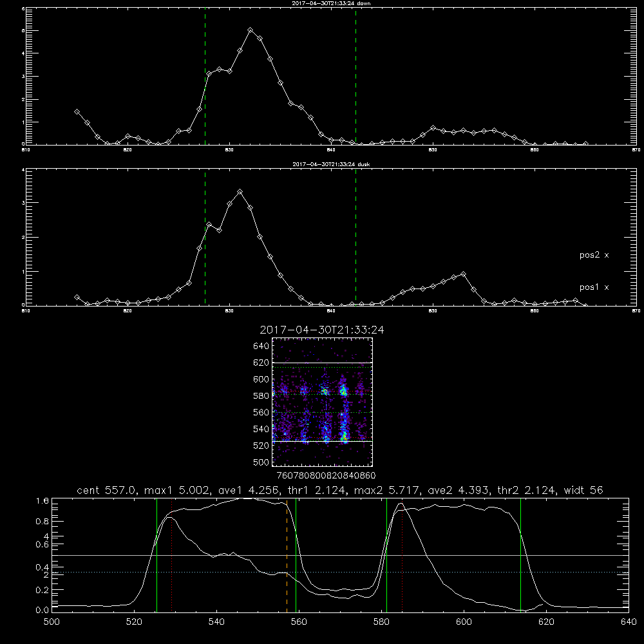Screen dimensions: 644x644
Task: Click the highest diamond marker in dusk plot
Action: tap(240, 192)
